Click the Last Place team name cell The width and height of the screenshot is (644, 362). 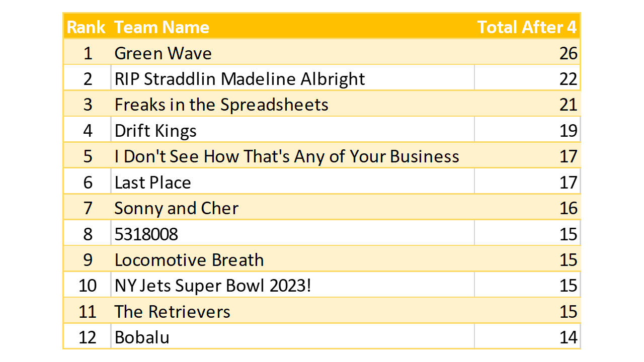pos(152,182)
